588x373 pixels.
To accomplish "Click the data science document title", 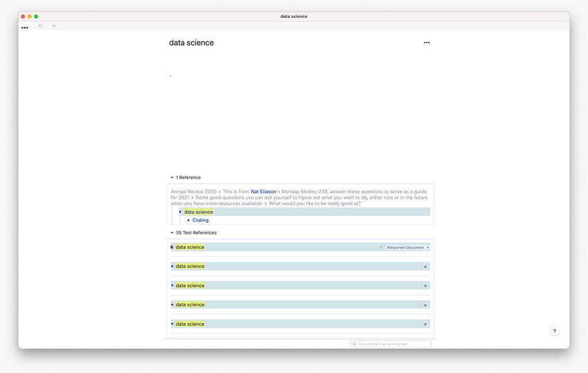I will pyautogui.click(x=190, y=42).
